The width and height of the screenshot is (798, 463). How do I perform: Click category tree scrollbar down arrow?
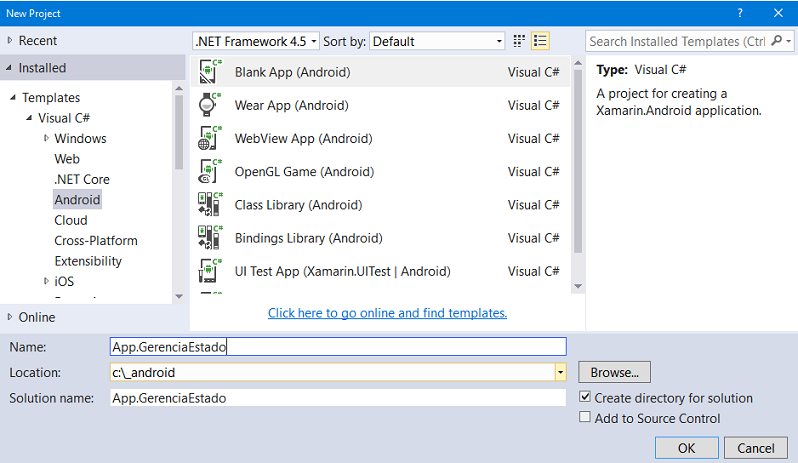[179, 296]
